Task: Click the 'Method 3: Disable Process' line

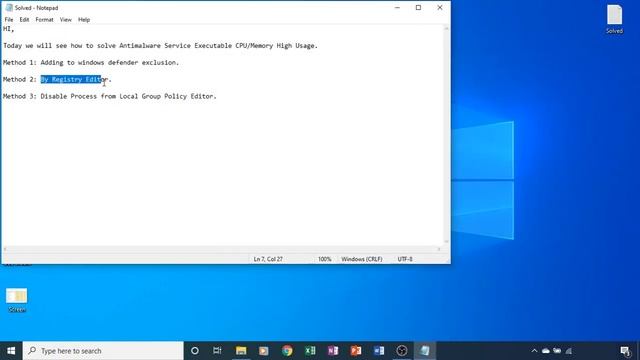Action: click(109, 96)
